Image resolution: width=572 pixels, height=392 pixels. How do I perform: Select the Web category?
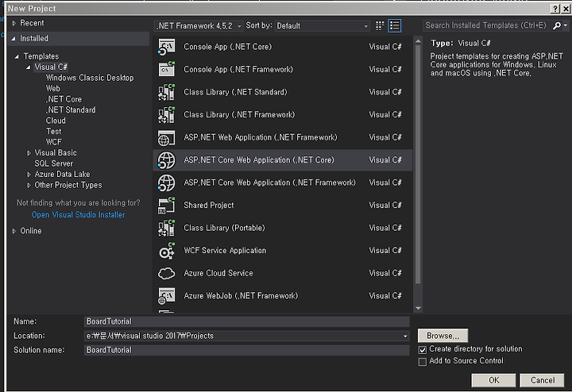tap(52, 89)
